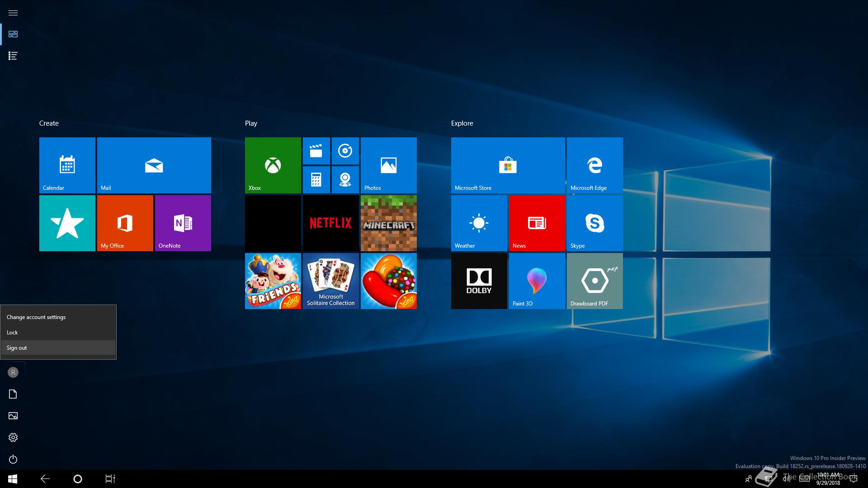Image resolution: width=868 pixels, height=488 pixels.
Task: Click Sign out in account menu
Action: coord(17,348)
